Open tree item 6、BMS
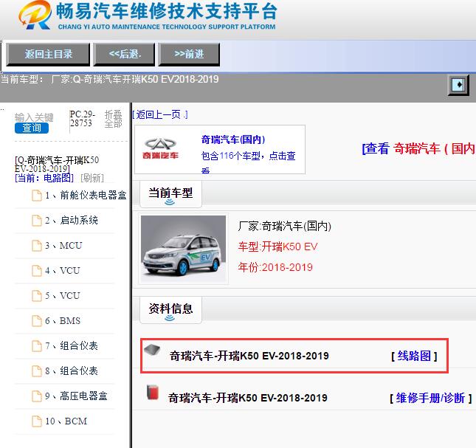476x448 pixels. tap(63, 321)
